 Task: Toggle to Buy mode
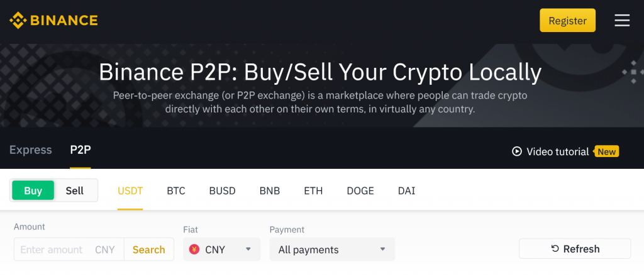pos(33,191)
